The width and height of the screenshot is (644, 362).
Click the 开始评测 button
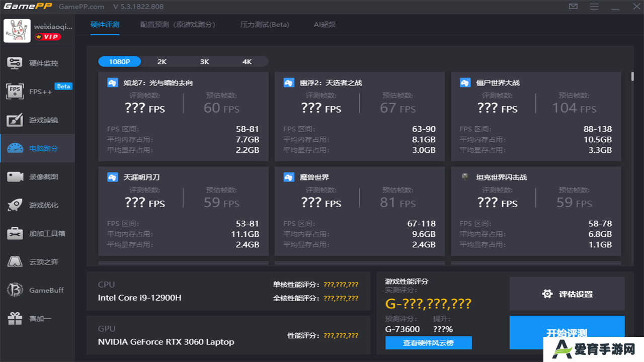click(567, 332)
